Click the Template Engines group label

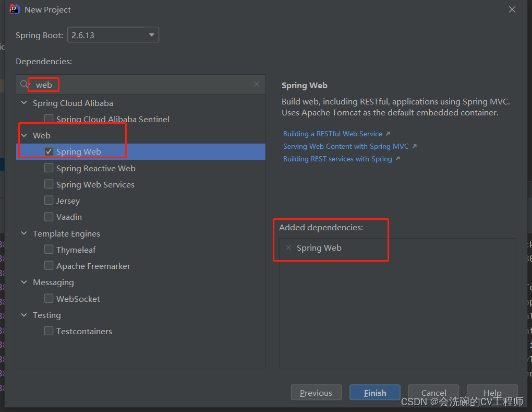click(67, 234)
